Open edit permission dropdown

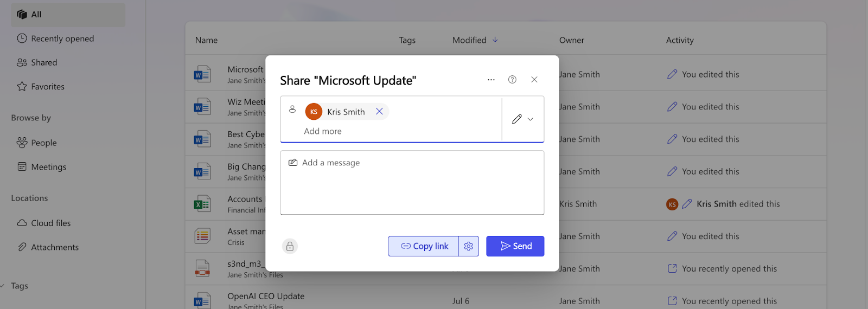point(523,119)
